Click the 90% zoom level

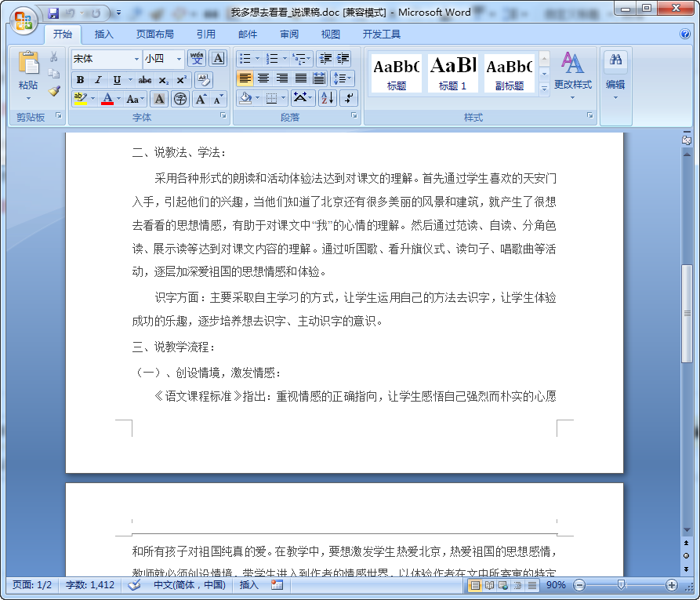(555, 585)
